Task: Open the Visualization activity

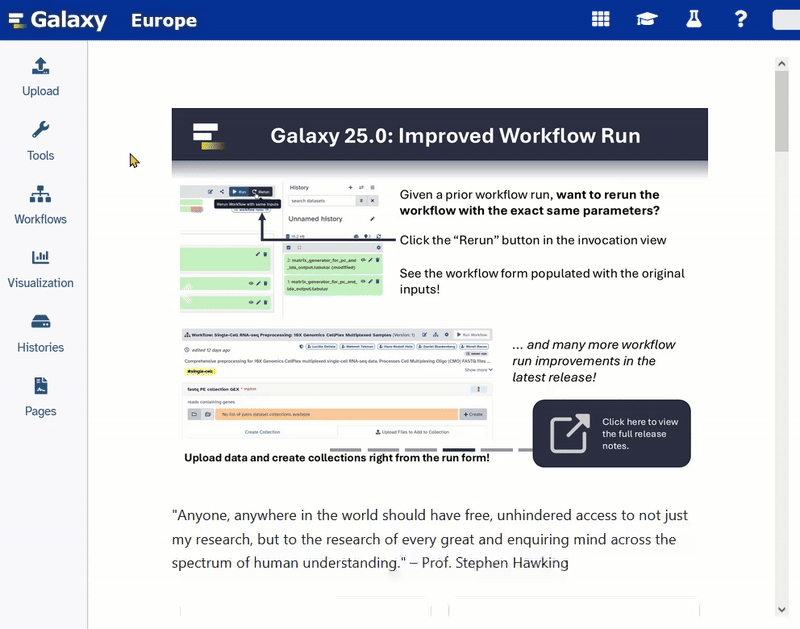Action: pyautogui.click(x=41, y=269)
